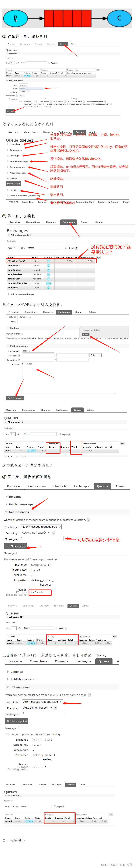Open Durability dropdown showing Durable
This screenshot has width=135, height=868.
[24, 92]
